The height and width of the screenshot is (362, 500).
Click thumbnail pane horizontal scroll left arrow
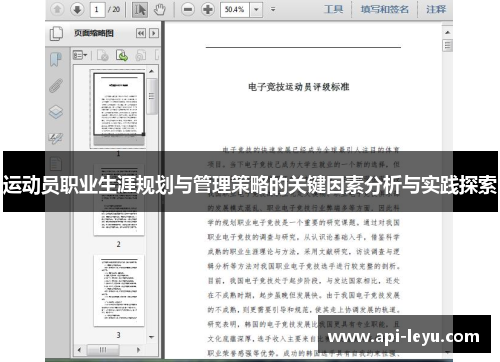[x=79, y=350]
